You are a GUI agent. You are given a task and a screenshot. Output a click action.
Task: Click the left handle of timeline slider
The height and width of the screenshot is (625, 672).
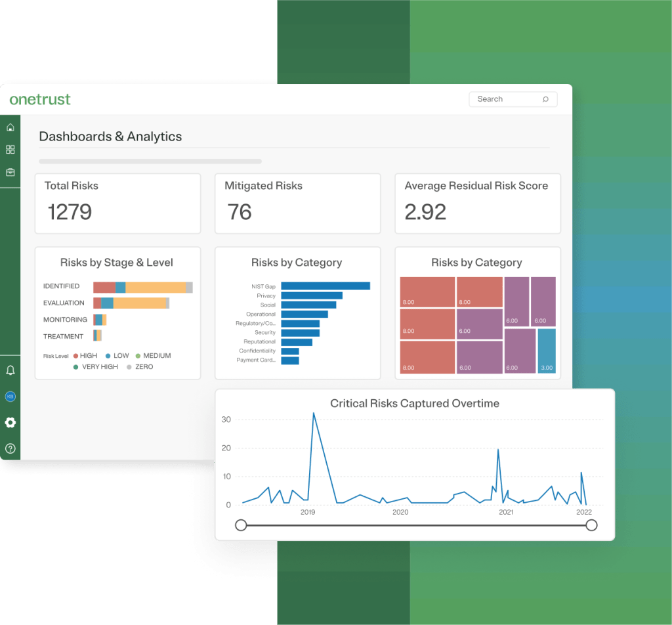[x=241, y=525]
